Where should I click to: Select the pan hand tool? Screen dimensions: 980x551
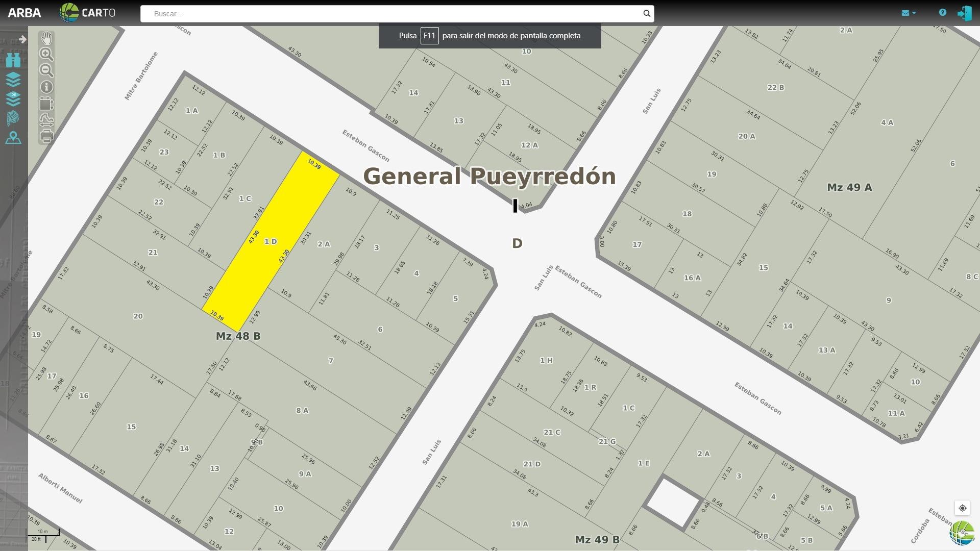(x=46, y=38)
